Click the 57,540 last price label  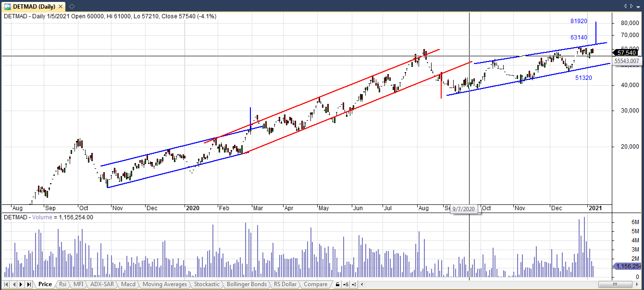[x=627, y=52]
